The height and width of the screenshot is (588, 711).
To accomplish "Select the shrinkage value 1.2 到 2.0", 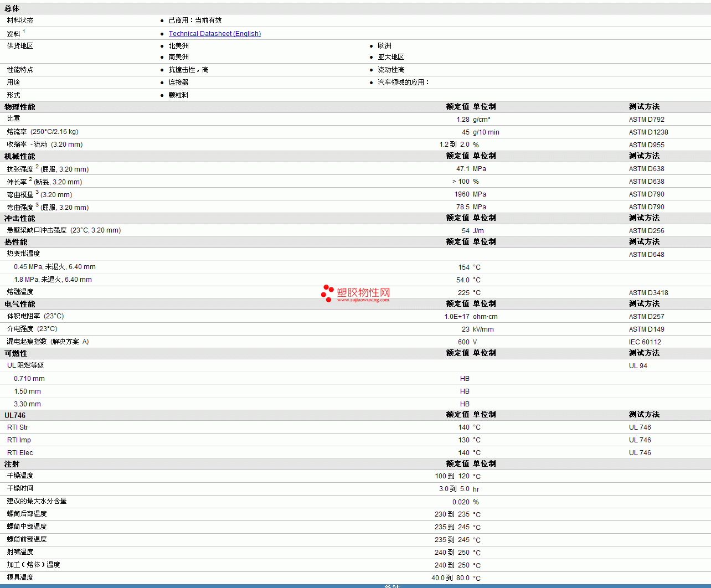I will tap(454, 145).
